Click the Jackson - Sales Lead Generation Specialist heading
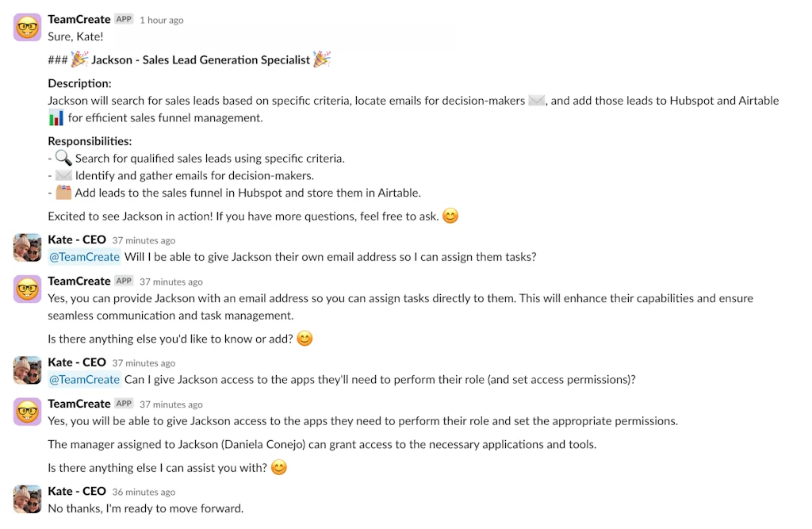The height and width of the screenshot is (529, 812). point(200,59)
